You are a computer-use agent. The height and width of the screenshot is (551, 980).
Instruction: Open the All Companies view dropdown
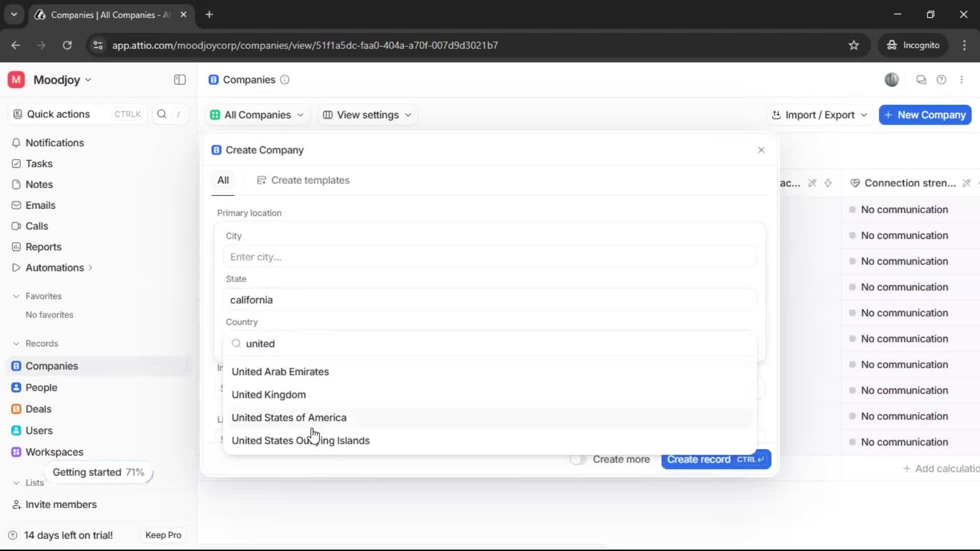tap(257, 115)
